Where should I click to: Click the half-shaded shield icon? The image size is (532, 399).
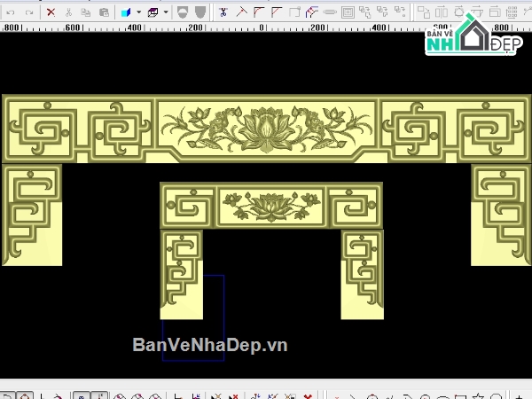(183, 12)
